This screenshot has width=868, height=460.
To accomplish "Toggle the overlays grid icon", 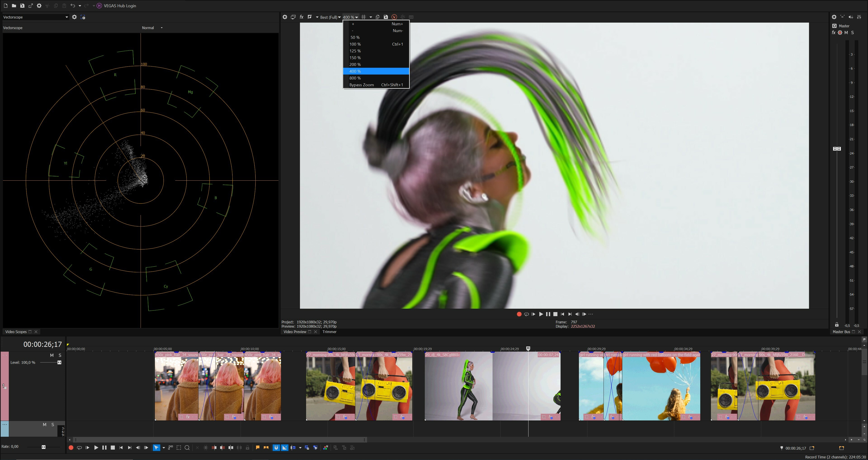I will [x=363, y=17].
